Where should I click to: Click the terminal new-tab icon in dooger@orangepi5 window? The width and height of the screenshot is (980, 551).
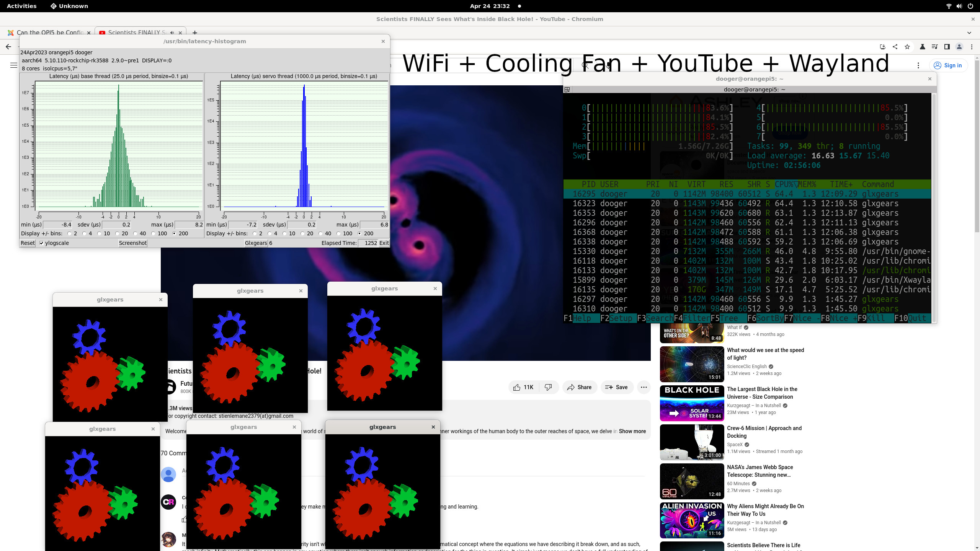567,90
